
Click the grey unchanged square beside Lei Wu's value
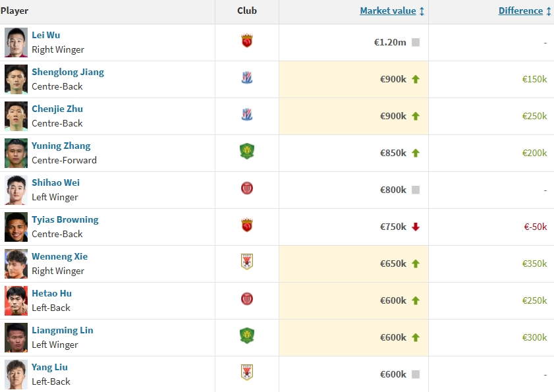tap(416, 42)
